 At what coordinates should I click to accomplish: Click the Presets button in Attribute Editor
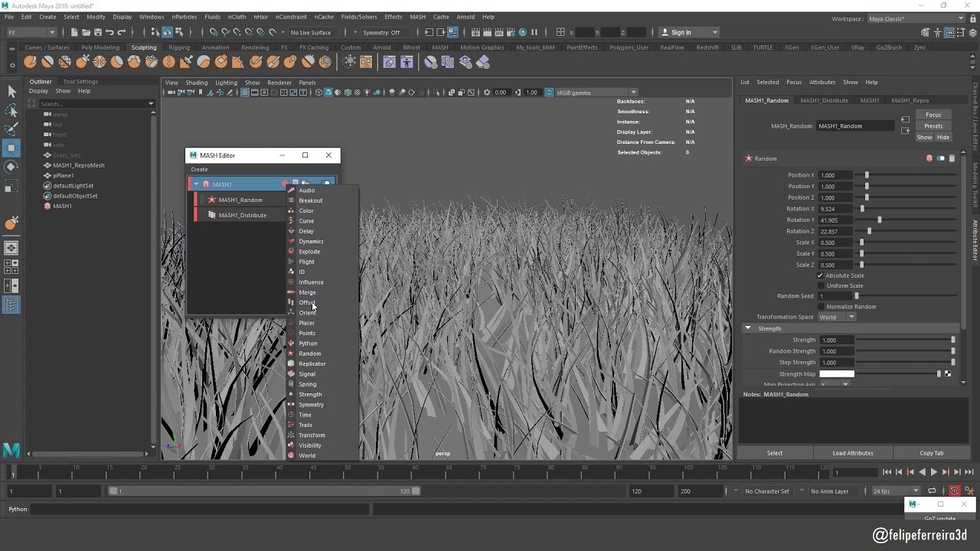[x=933, y=126]
